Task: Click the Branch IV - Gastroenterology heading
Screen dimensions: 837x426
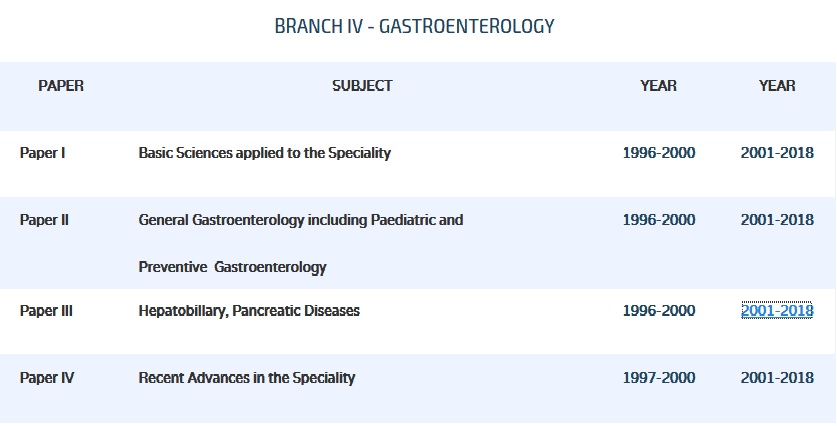Action: [414, 27]
